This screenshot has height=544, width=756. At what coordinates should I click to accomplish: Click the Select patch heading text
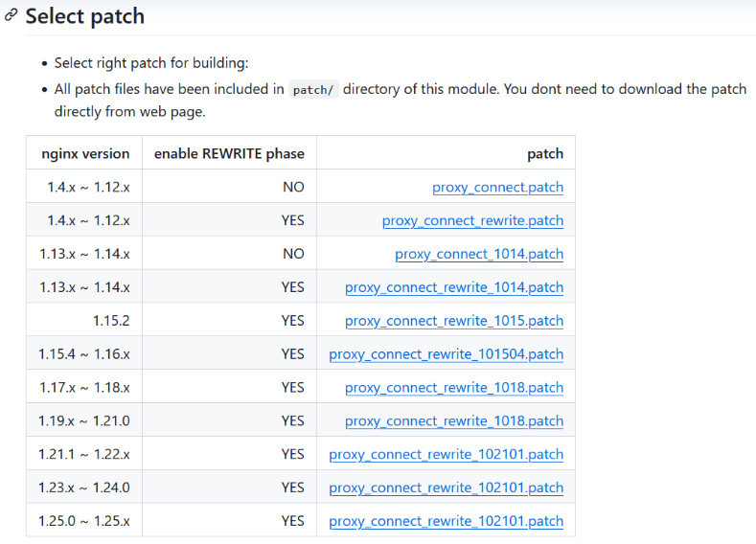pyautogui.click(x=85, y=16)
